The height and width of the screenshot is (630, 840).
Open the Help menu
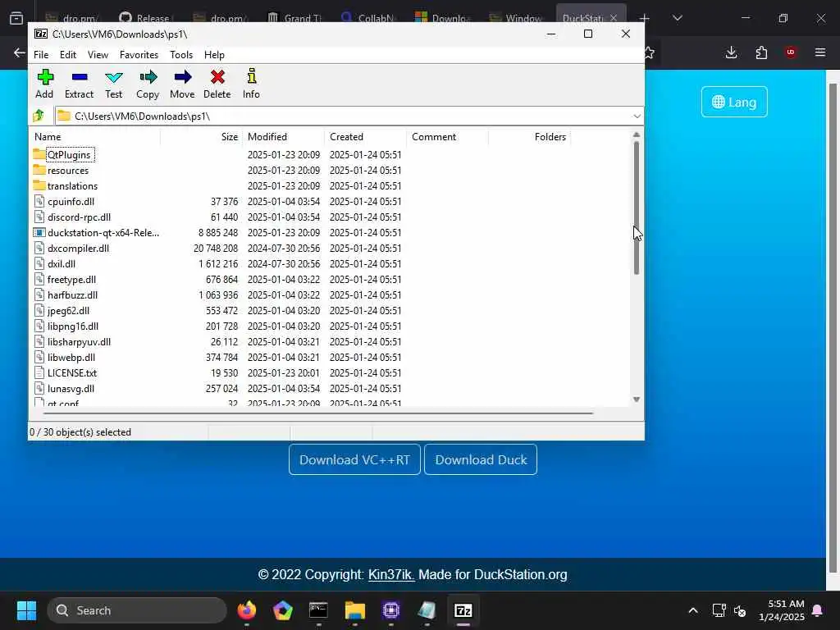point(214,55)
